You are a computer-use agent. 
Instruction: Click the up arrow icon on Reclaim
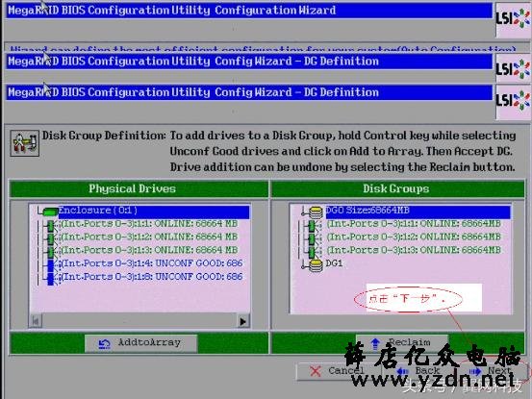pos(375,343)
